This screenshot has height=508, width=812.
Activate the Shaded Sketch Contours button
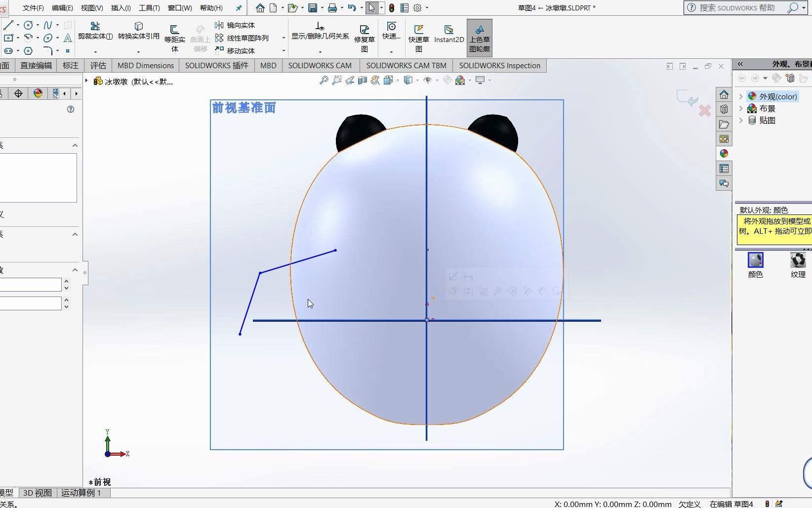pos(479,37)
